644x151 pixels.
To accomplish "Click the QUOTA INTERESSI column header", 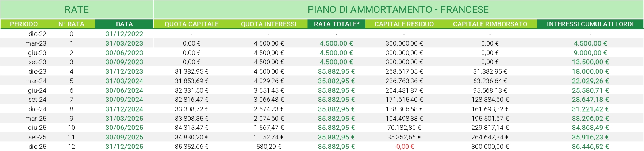I will point(269,24).
